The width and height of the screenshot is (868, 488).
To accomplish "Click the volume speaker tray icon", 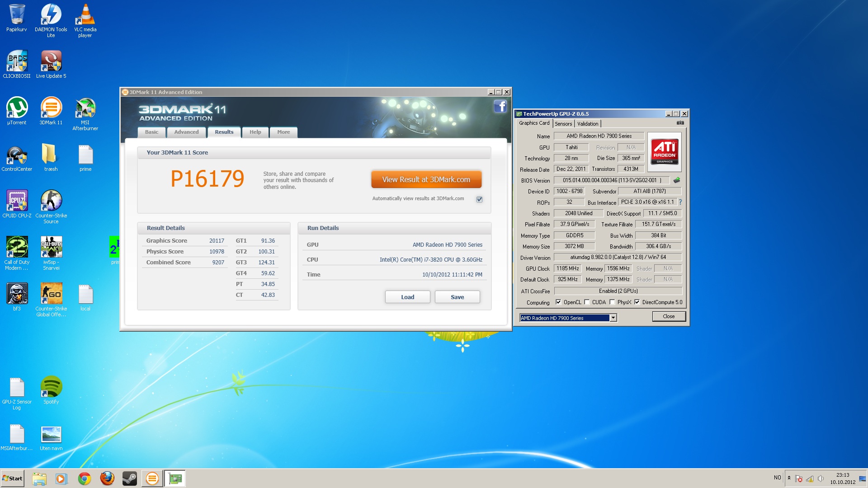I will 820,479.
